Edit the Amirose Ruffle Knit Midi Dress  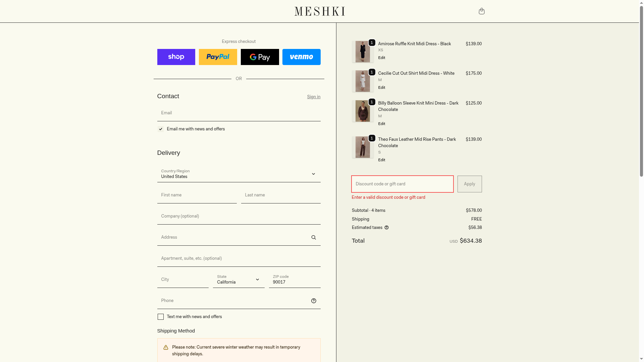pos(381,58)
